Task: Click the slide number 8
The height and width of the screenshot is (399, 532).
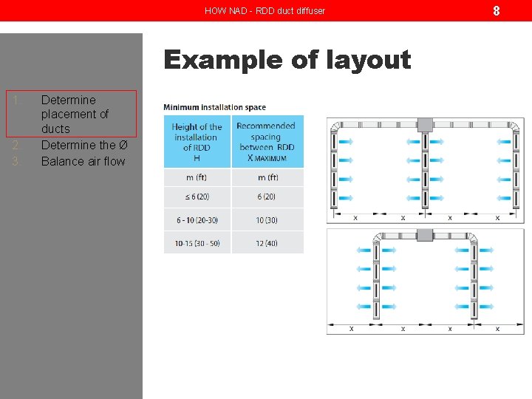Action: pos(496,11)
